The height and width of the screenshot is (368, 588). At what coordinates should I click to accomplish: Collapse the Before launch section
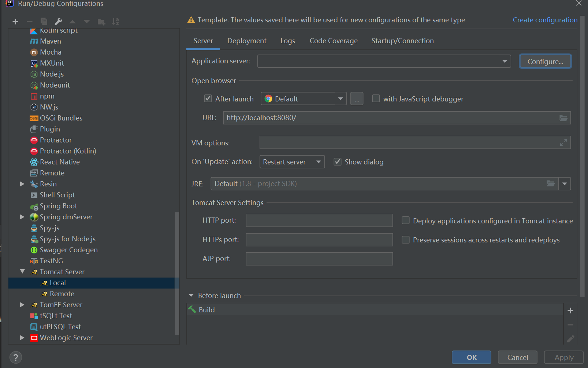click(191, 295)
